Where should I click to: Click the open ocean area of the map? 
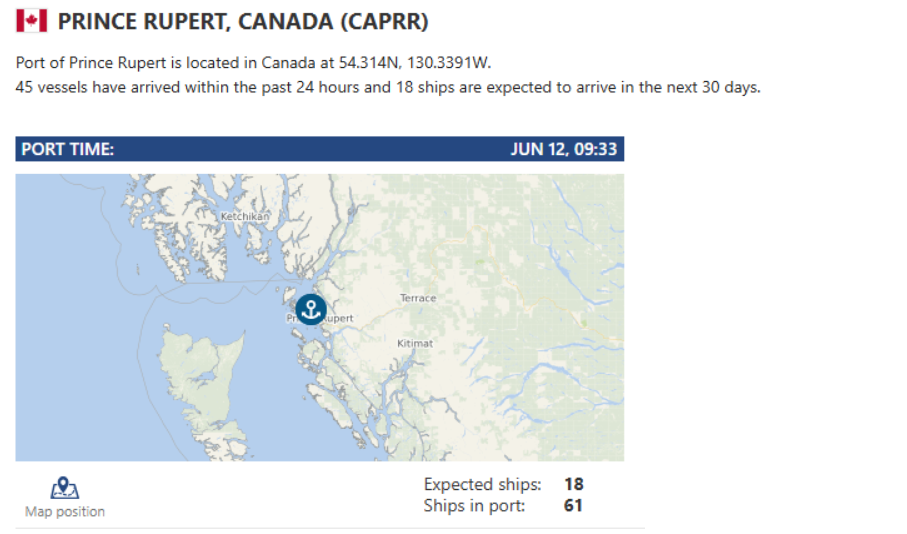[x=69, y=347]
